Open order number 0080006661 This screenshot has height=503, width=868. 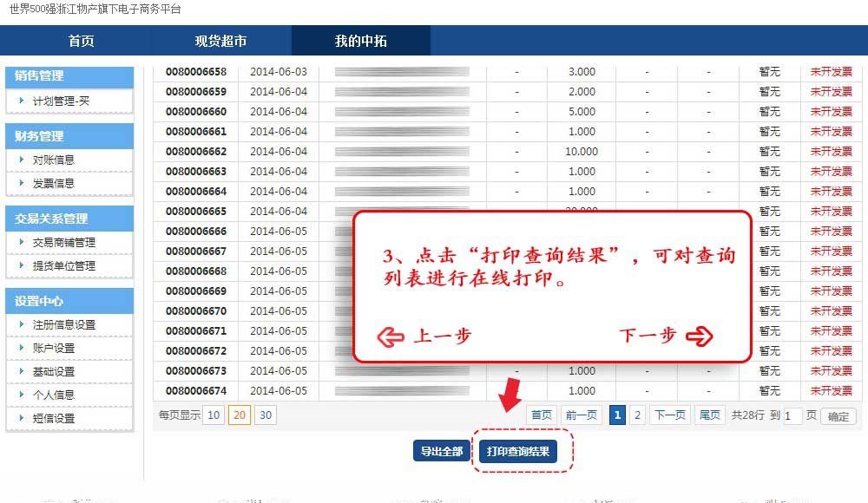coord(196,132)
